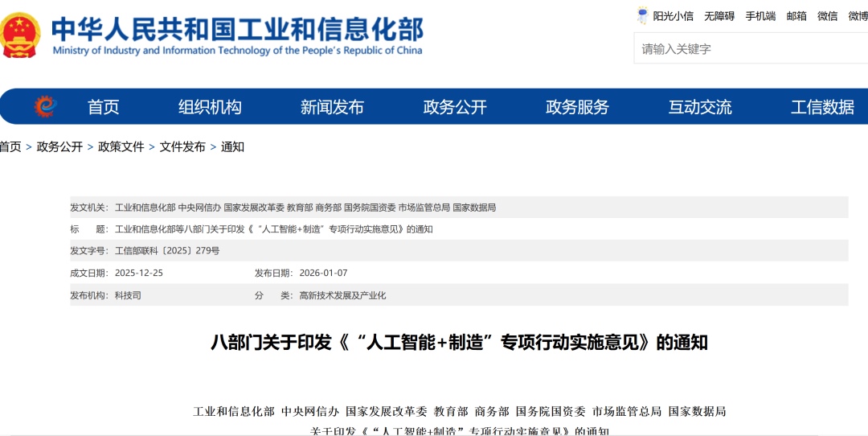This screenshot has height=436, width=868.
Task: Go to the 新闻发布 section
Action: click(332, 107)
